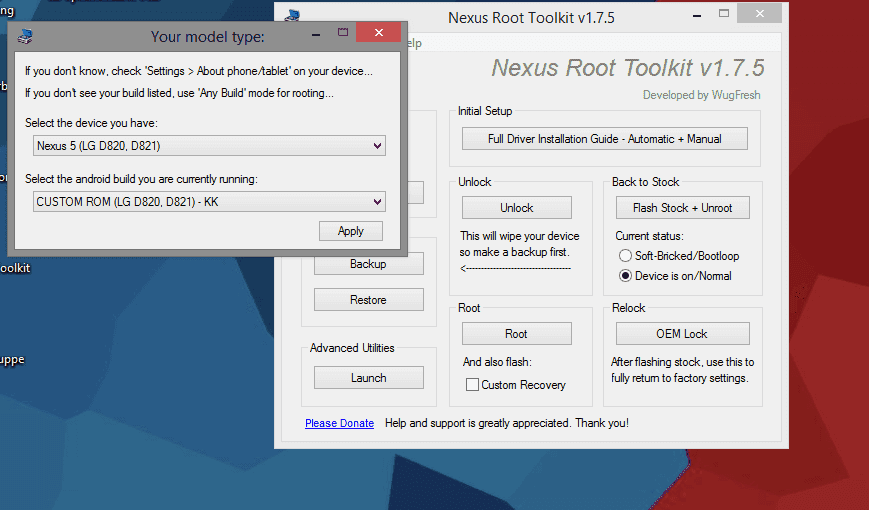Open the android build dropdown
Viewport: 869px width, 510px height.
pyautogui.click(x=209, y=202)
